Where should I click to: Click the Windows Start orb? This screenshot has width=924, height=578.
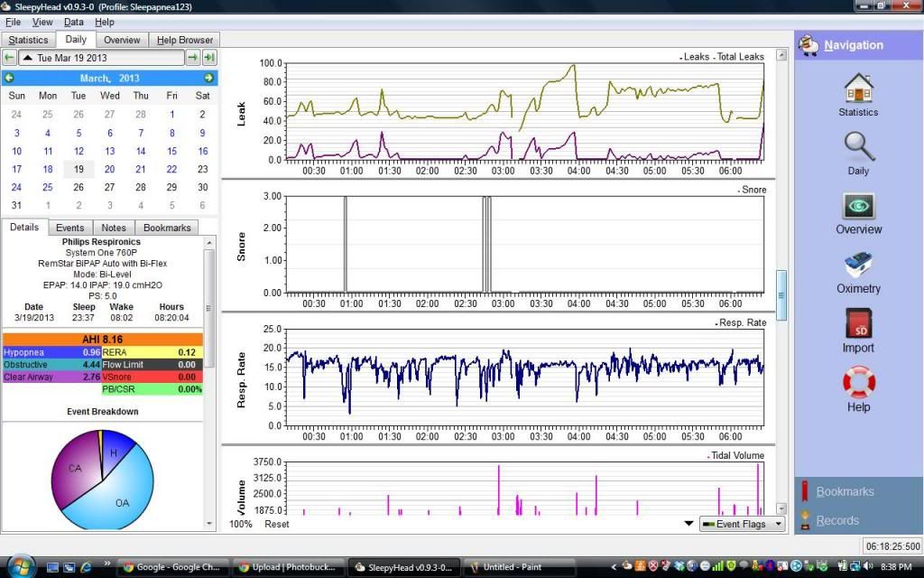coord(22,567)
